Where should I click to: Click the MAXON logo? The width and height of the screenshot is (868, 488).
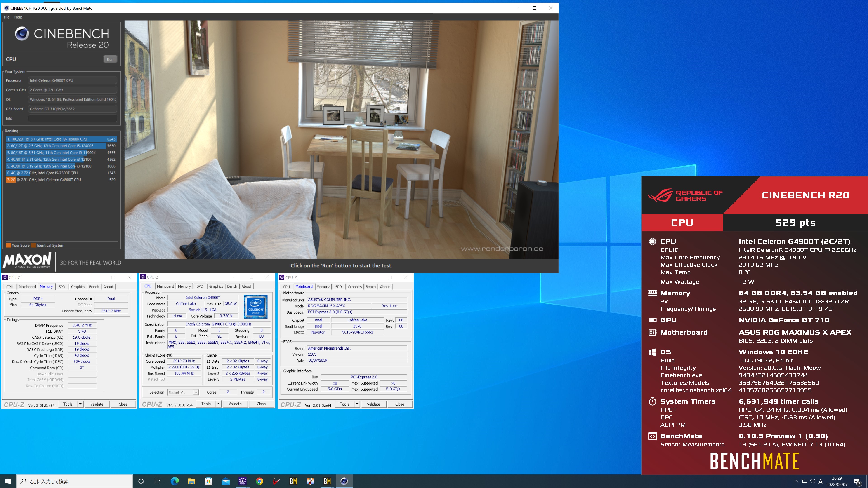click(x=27, y=261)
